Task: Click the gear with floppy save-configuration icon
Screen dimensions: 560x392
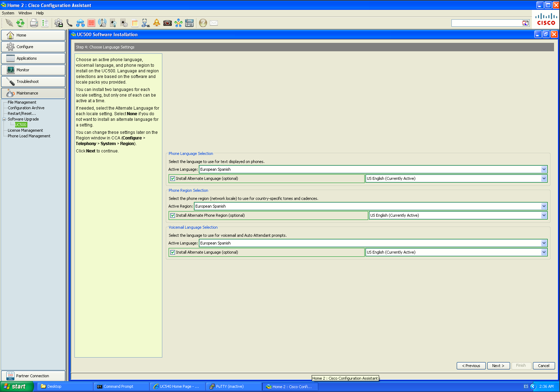Action: [x=59, y=23]
